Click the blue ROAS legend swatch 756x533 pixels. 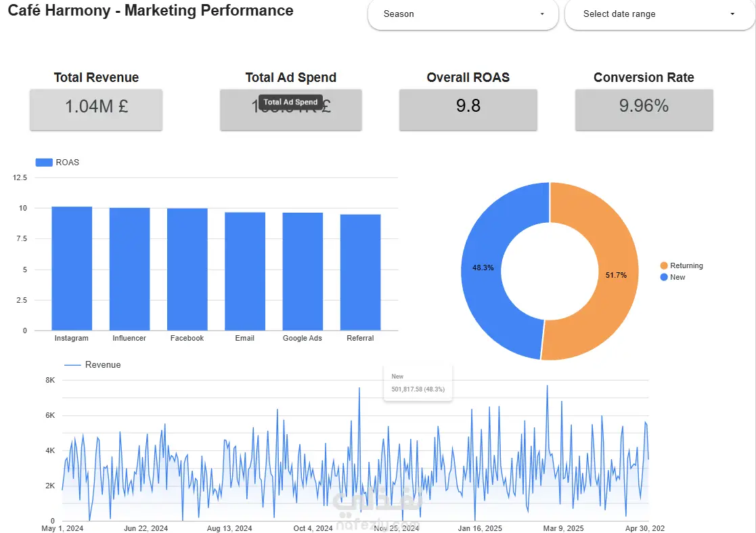(44, 163)
